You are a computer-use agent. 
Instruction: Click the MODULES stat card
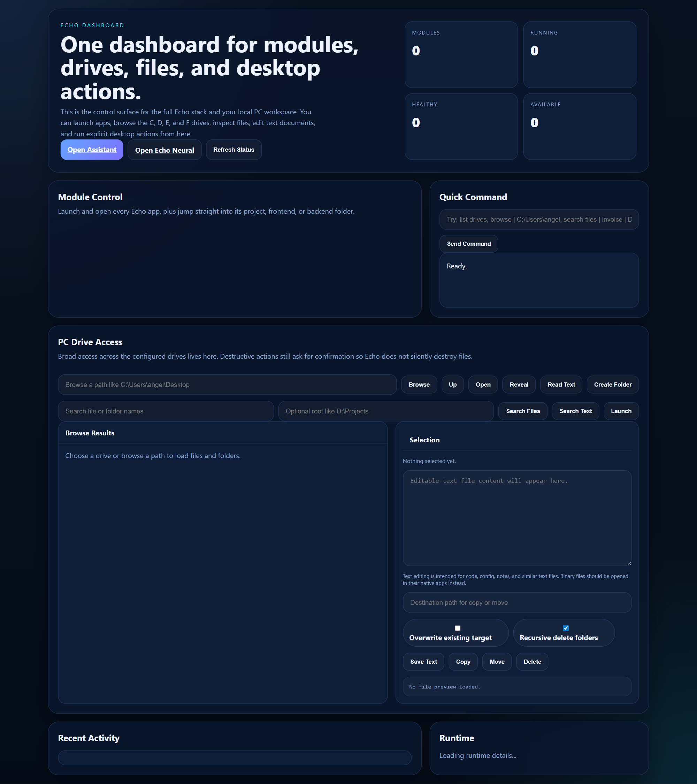click(461, 54)
